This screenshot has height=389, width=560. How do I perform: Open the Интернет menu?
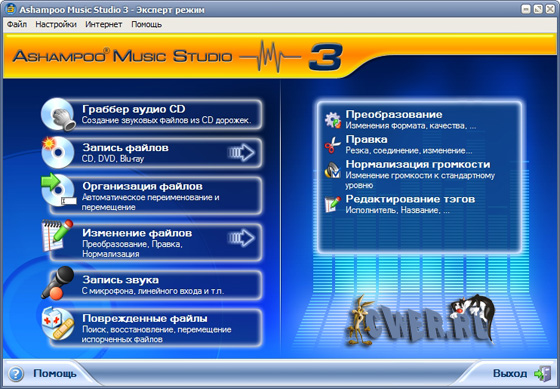click(x=104, y=25)
